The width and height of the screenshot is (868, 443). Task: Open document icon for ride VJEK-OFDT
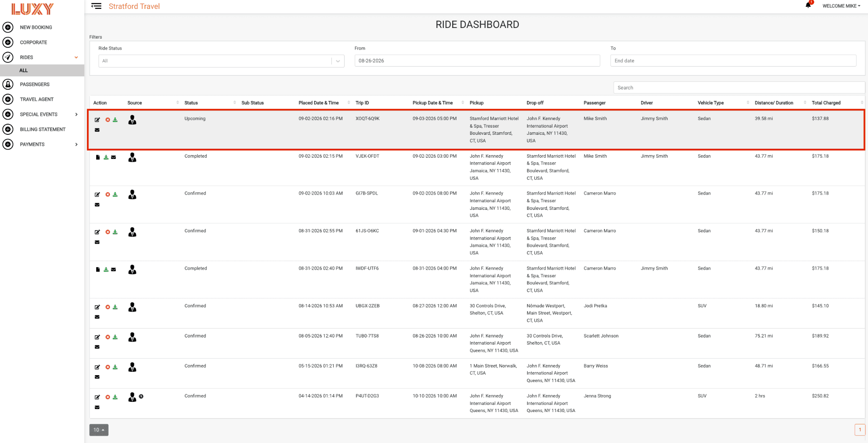(x=98, y=157)
